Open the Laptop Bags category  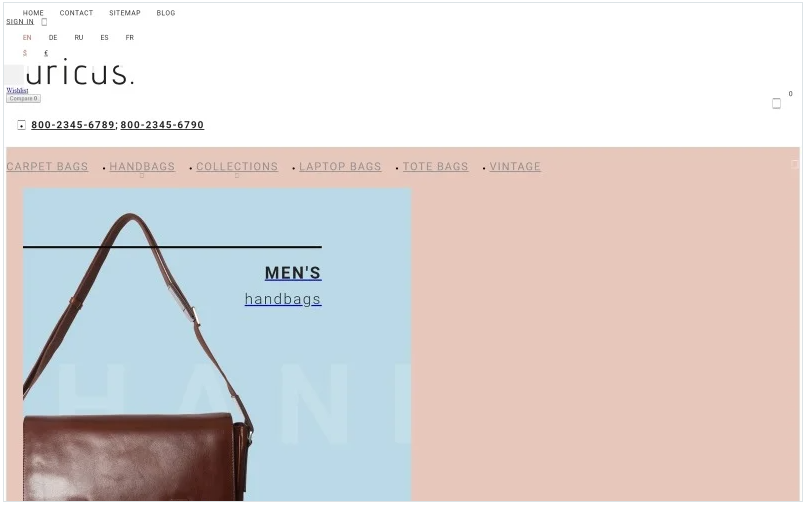340,167
